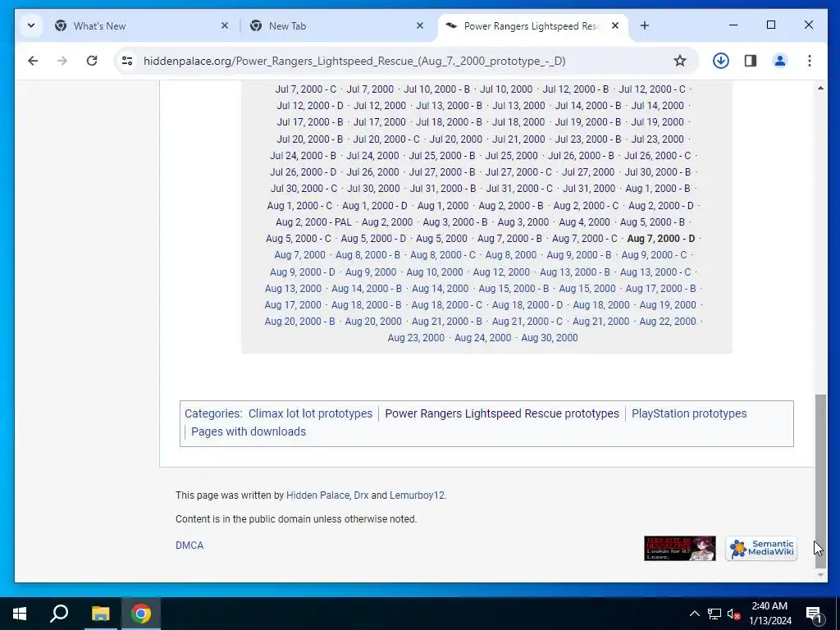
Task: Reload the current page
Action: (x=92, y=61)
